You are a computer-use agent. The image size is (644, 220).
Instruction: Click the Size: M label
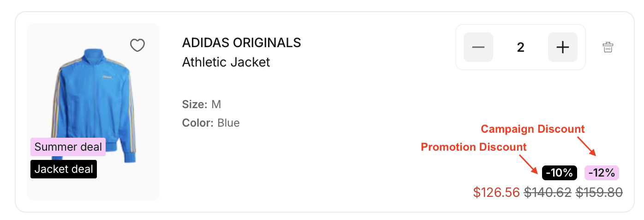pyautogui.click(x=202, y=104)
